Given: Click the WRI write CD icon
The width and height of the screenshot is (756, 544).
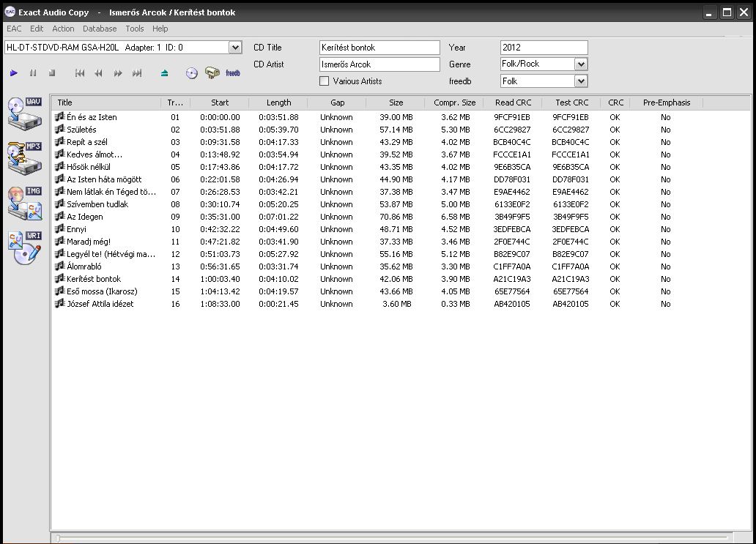Looking at the screenshot, I should (25, 247).
